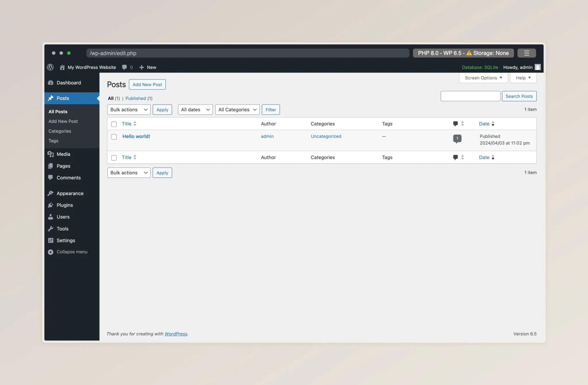Open the All dates dropdown

pyautogui.click(x=195, y=109)
